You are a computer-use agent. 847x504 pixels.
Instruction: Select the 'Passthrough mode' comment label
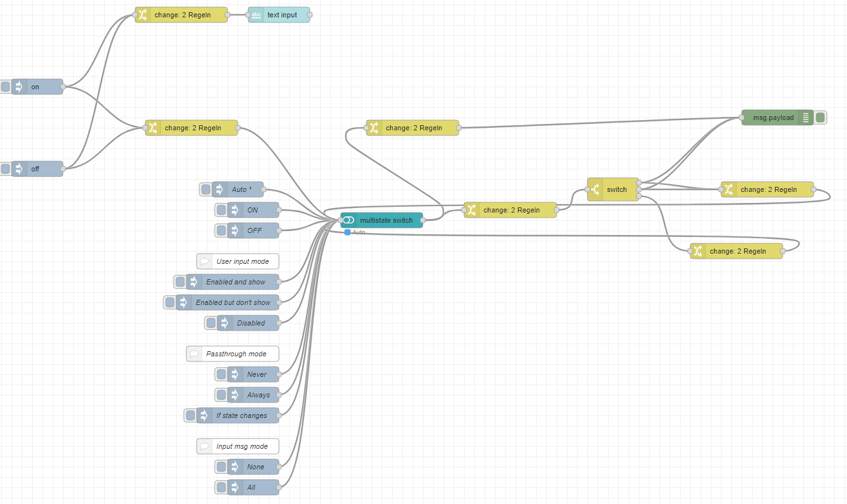(x=236, y=354)
